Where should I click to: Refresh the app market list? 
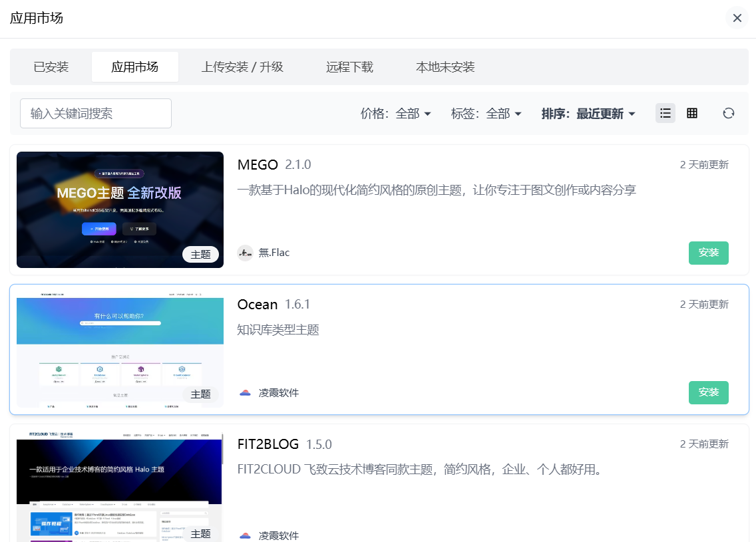click(729, 113)
